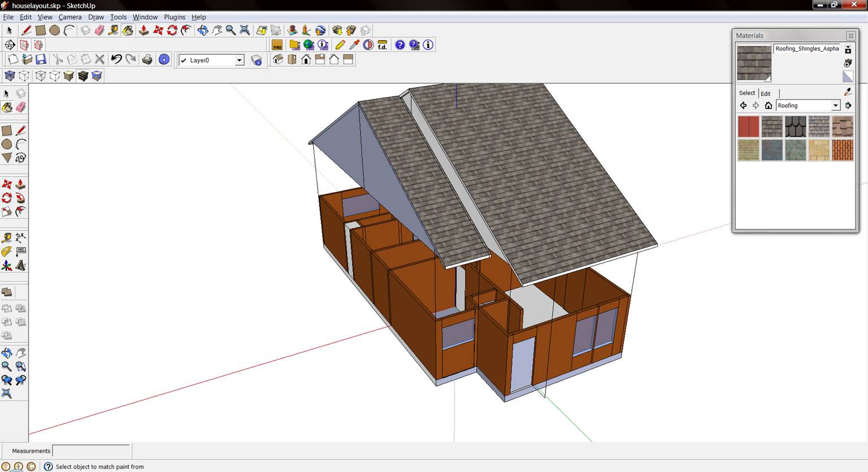Open the Camera menu
Screen dimensions: 868x472
coord(70,17)
